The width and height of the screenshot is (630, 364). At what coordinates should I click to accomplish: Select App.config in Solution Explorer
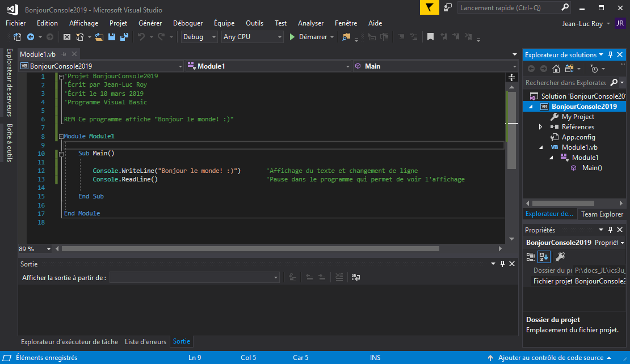click(578, 137)
